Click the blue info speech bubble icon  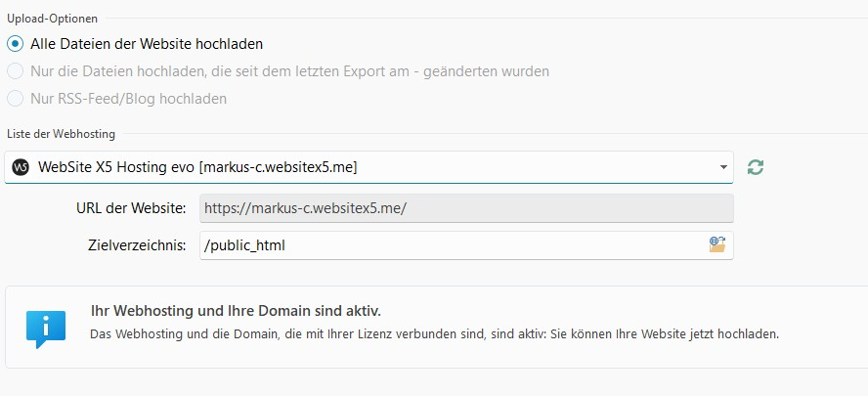pos(46,329)
